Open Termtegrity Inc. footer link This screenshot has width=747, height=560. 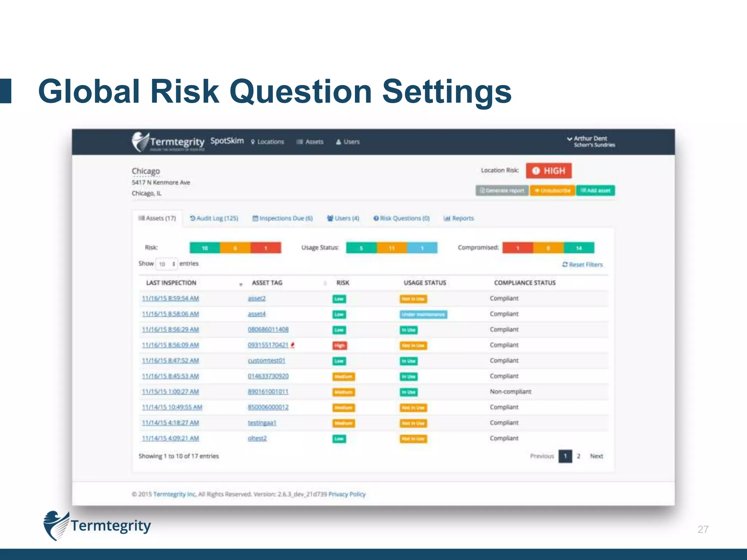[175, 494]
